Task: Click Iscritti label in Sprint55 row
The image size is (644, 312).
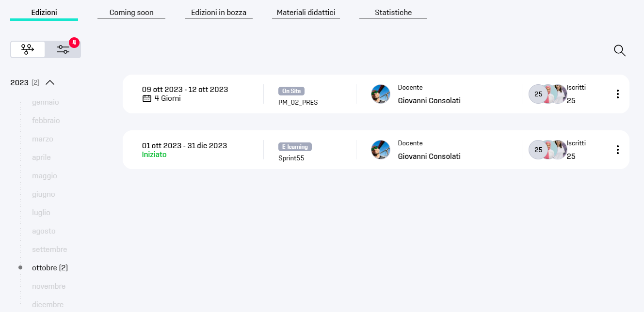Action: [576, 143]
